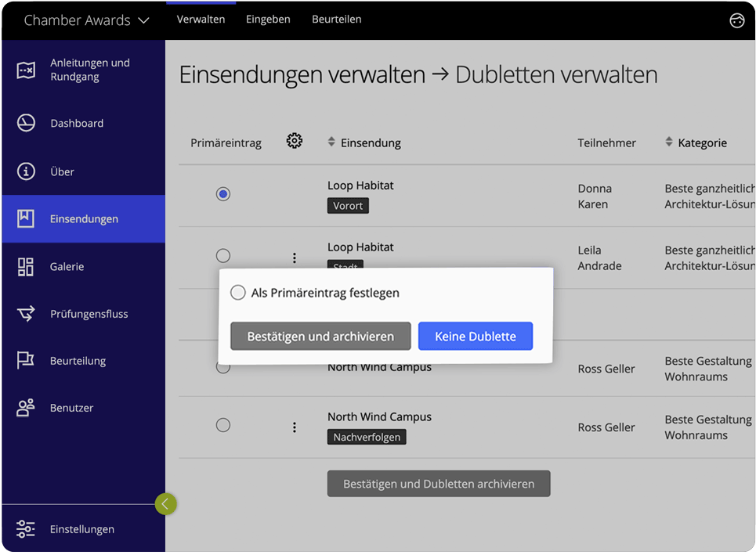The width and height of the screenshot is (756, 555).
Task: Switch to the Eingeben tab
Action: click(x=268, y=20)
